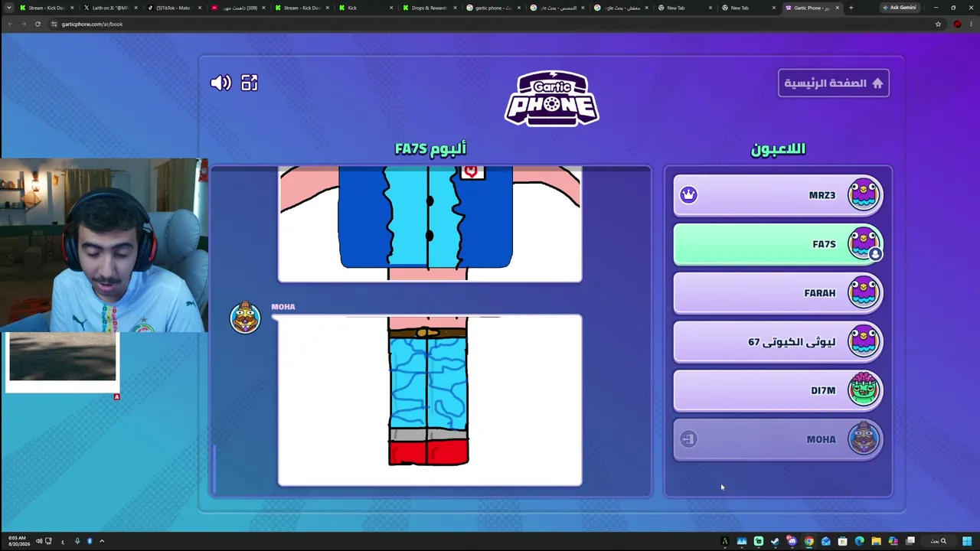This screenshot has width=980, height=551.
Task: Click the album scrollbar thumb
Action: tap(214, 470)
